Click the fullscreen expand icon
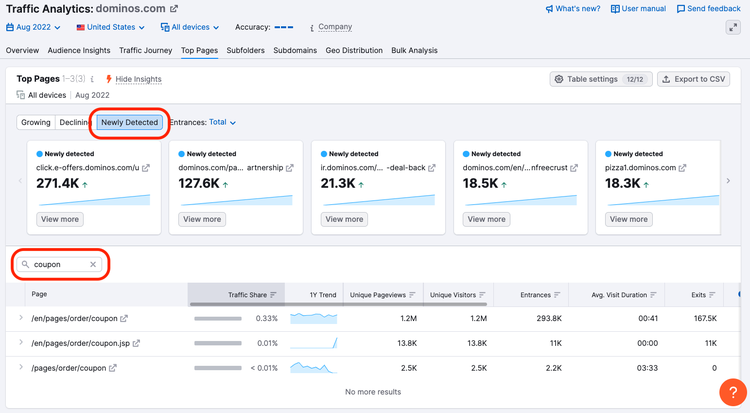Screen dimensions: 750x413 tap(733, 27)
